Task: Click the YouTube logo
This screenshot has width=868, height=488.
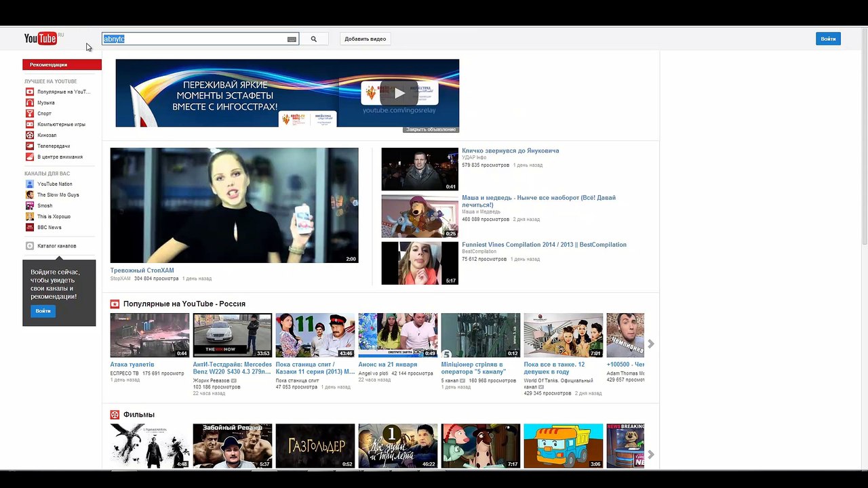Action: (x=42, y=39)
